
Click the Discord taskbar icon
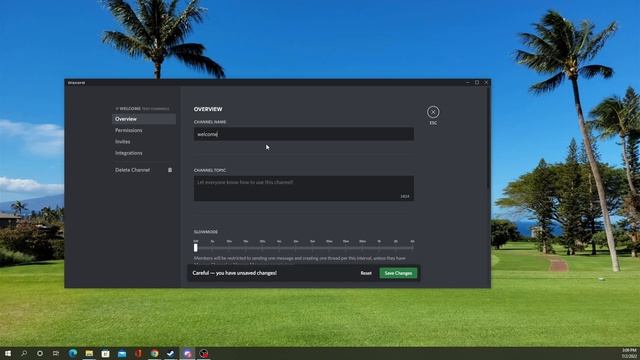[187, 353]
